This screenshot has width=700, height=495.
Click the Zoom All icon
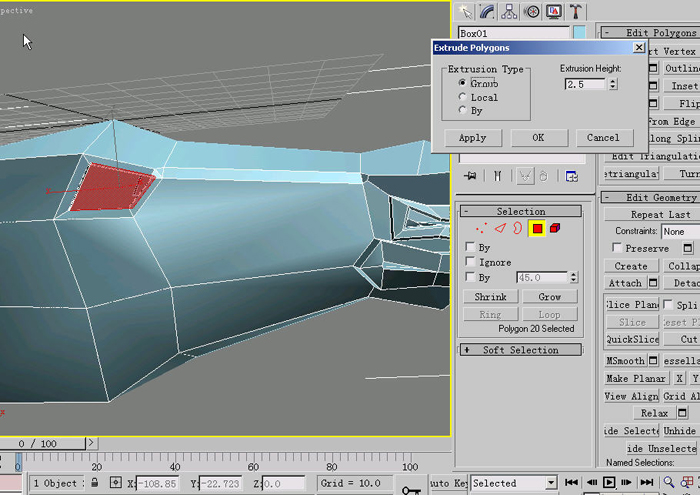point(687,482)
